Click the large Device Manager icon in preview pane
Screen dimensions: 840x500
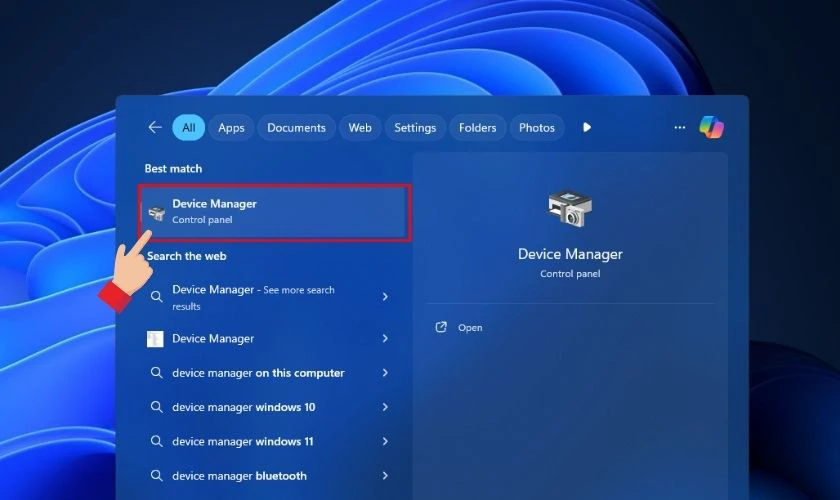click(x=570, y=208)
